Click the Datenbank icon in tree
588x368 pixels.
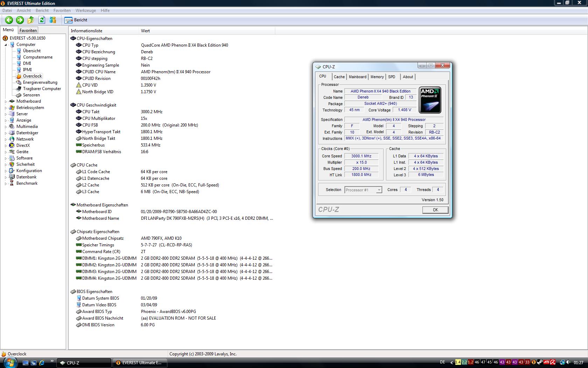point(12,177)
